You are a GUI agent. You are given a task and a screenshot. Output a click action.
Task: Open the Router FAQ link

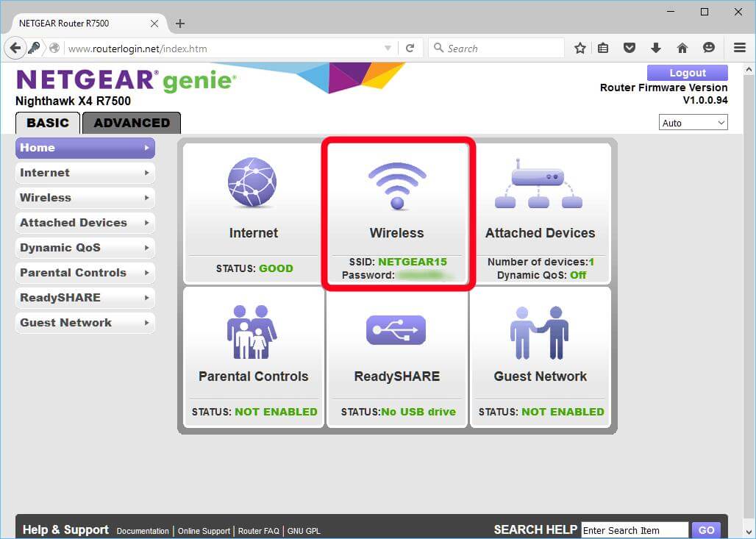click(260, 531)
